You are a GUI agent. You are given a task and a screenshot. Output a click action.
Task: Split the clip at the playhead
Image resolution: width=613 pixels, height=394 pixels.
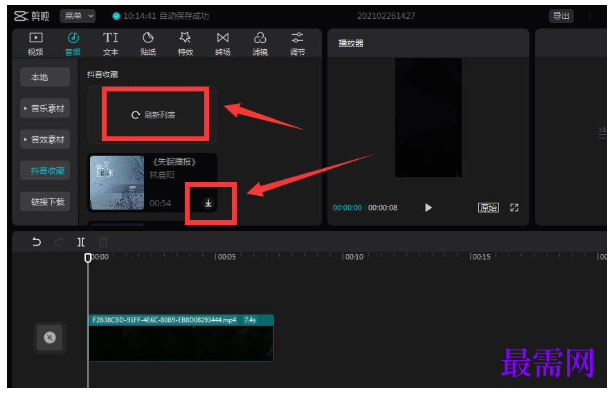(81, 242)
